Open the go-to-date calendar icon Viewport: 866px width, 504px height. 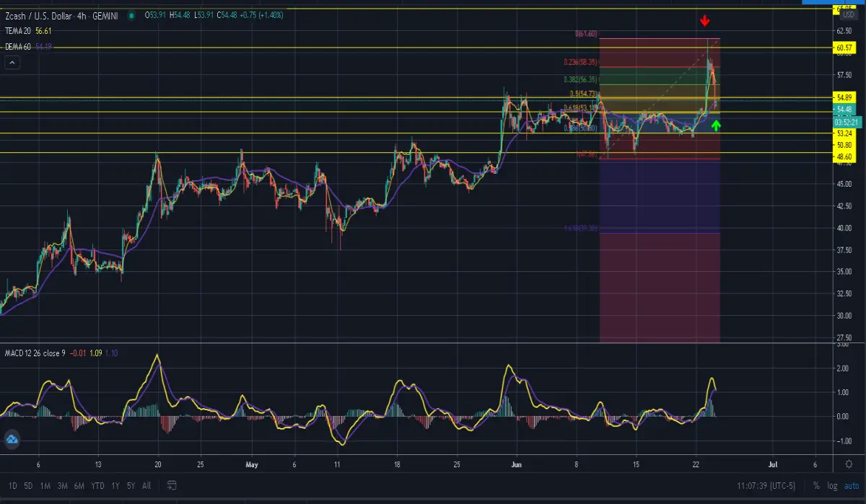tap(172, 485)
